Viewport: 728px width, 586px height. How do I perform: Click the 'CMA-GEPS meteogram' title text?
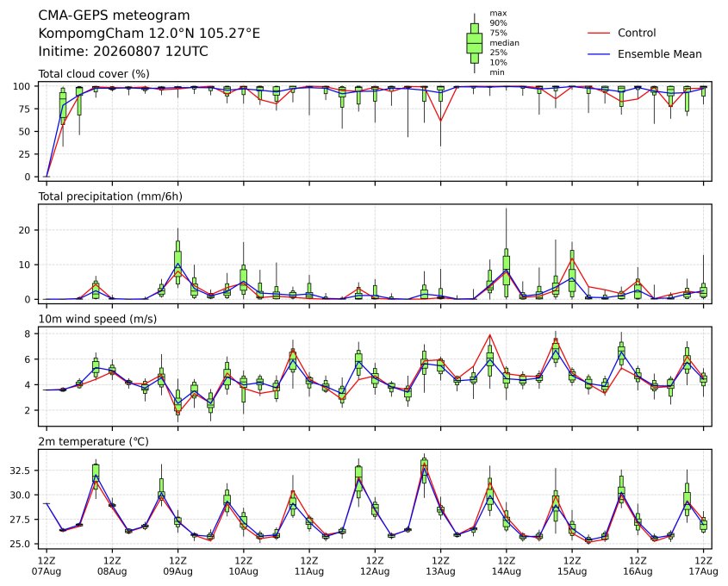click(114, 16)
